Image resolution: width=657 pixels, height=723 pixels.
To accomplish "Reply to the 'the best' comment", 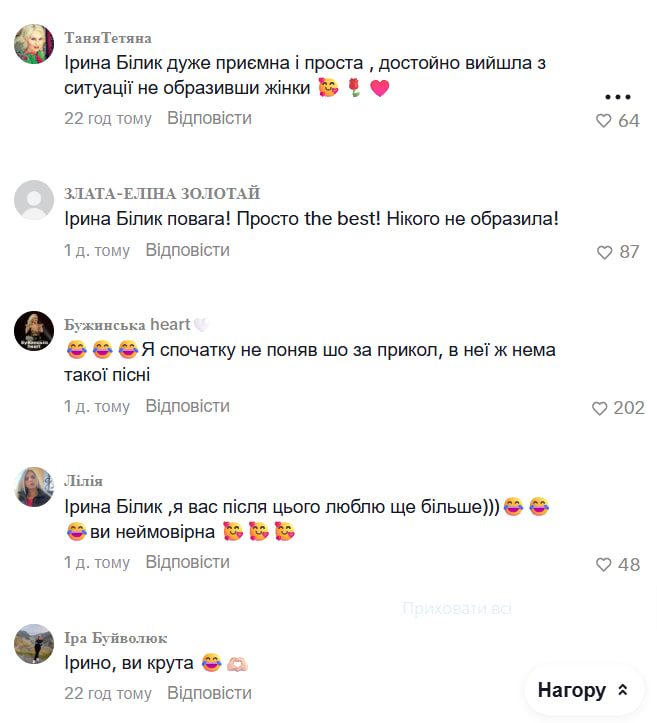I will pos(188,250).
